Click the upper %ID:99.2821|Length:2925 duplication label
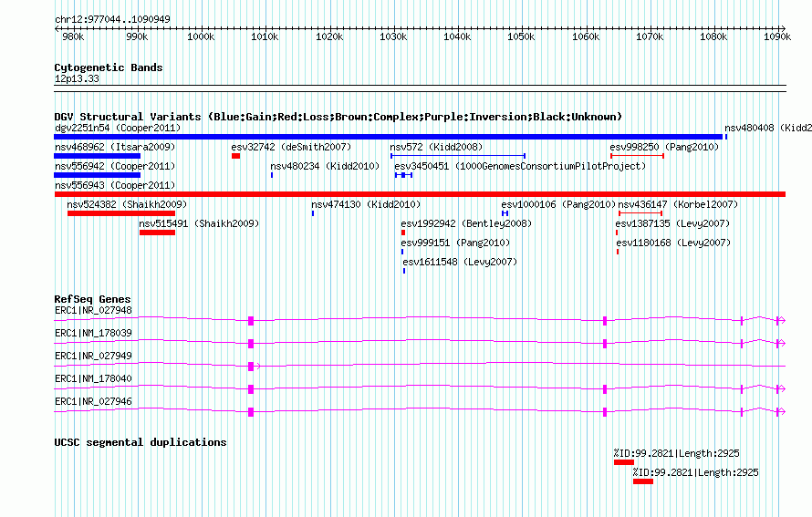 676,453
